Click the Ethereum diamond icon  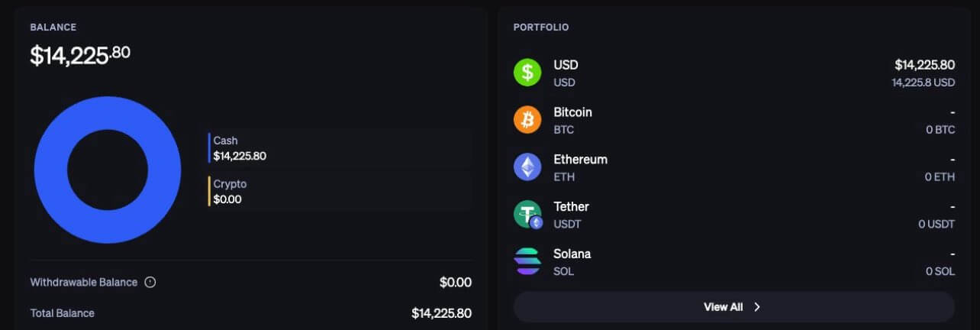[527, 167]
